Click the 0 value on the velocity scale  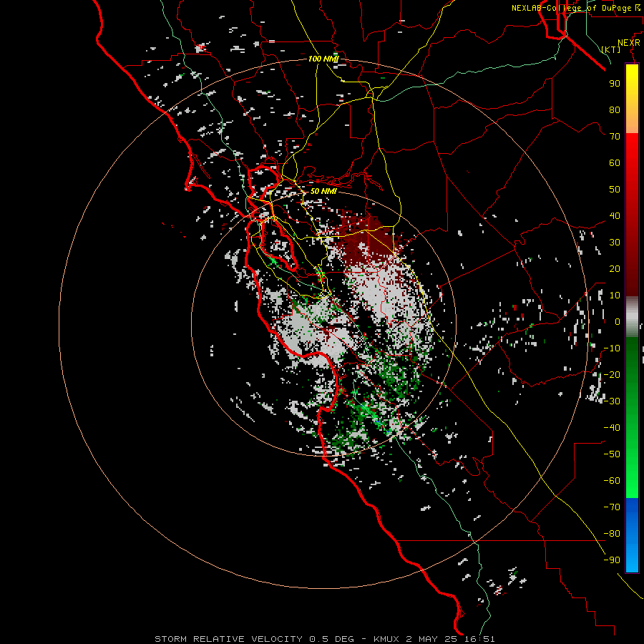point(618,322)
